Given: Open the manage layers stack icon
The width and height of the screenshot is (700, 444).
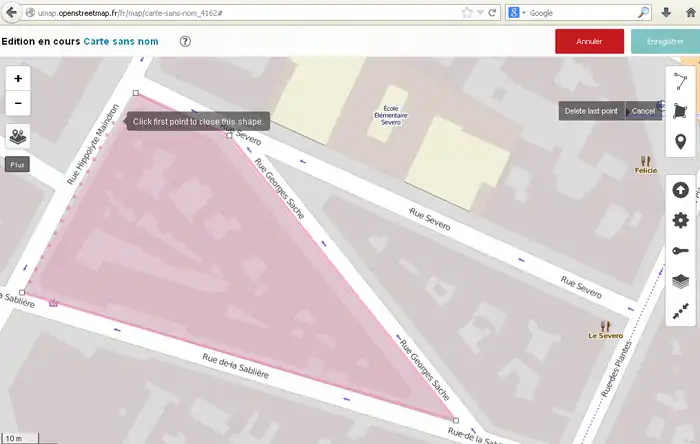Looking at the screenshot, I should click(681, 281).
